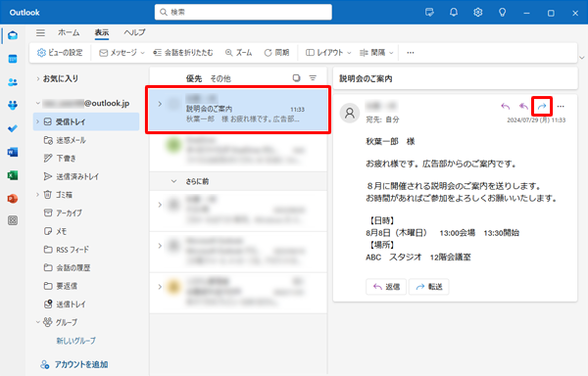Select the 説明会のご案内 message in list

238,110
